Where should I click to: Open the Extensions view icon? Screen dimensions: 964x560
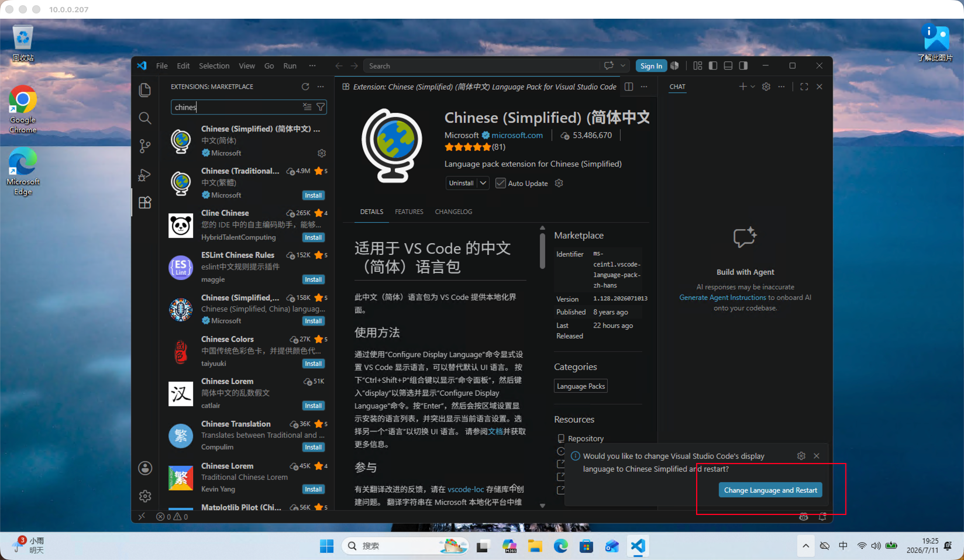(145, 202)
